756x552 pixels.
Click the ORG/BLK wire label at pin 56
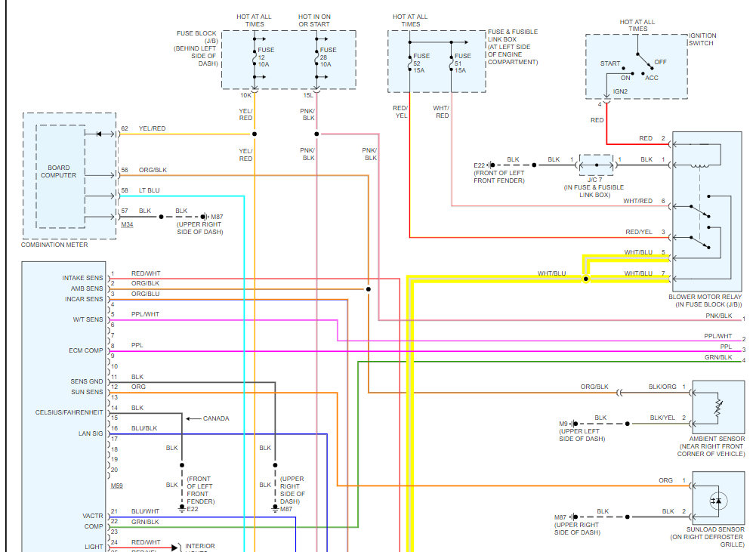click(153, 170)
